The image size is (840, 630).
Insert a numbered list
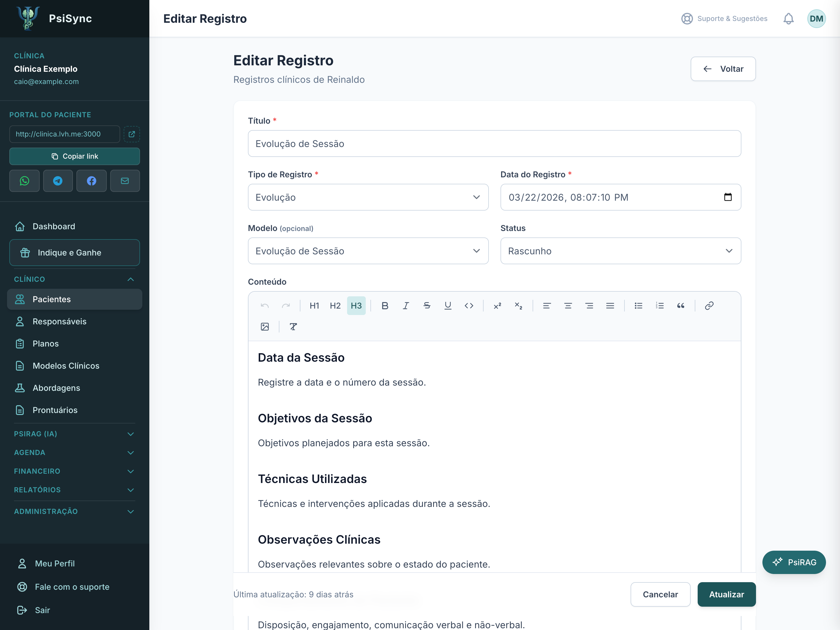click(660, 306)
